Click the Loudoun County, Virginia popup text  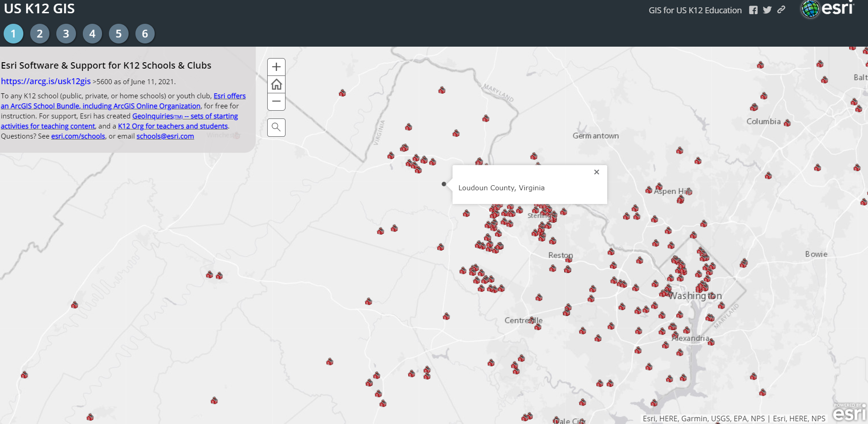(x=501, y=188)
